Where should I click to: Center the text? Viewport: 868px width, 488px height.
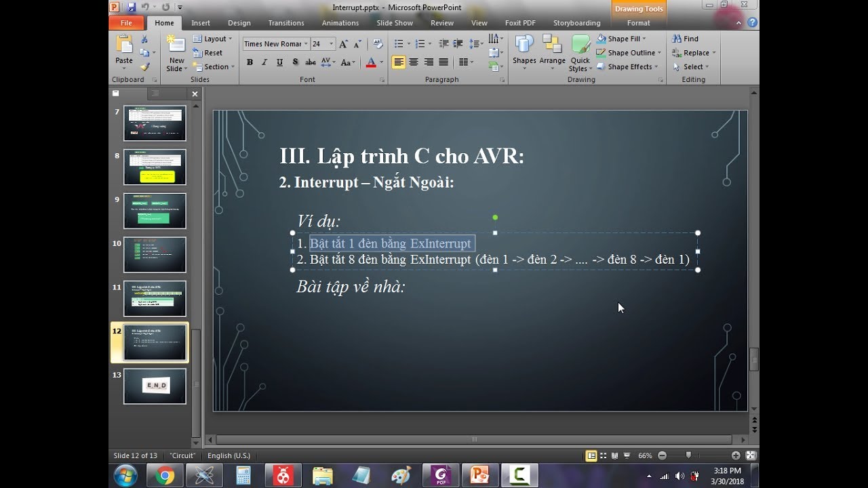pyautogui.click(x=414, y=62)
